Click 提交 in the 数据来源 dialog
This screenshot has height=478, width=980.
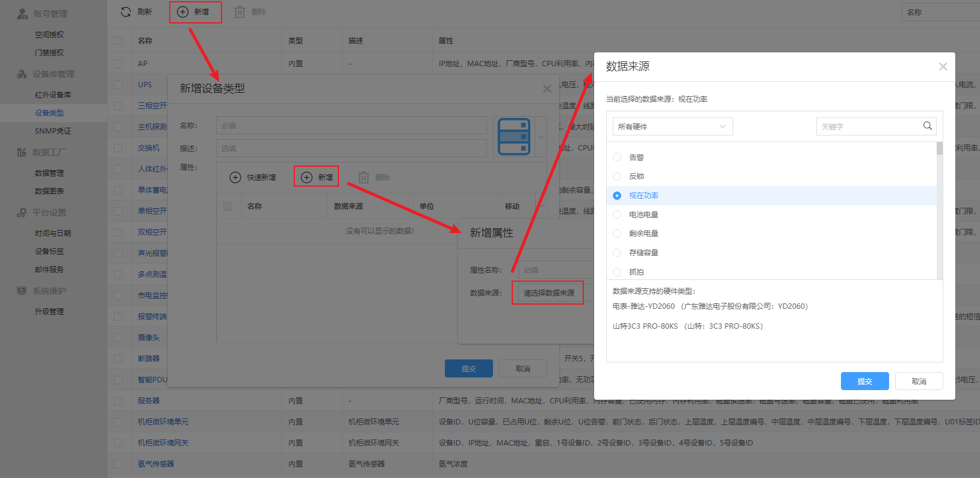[x=865, y=381]
